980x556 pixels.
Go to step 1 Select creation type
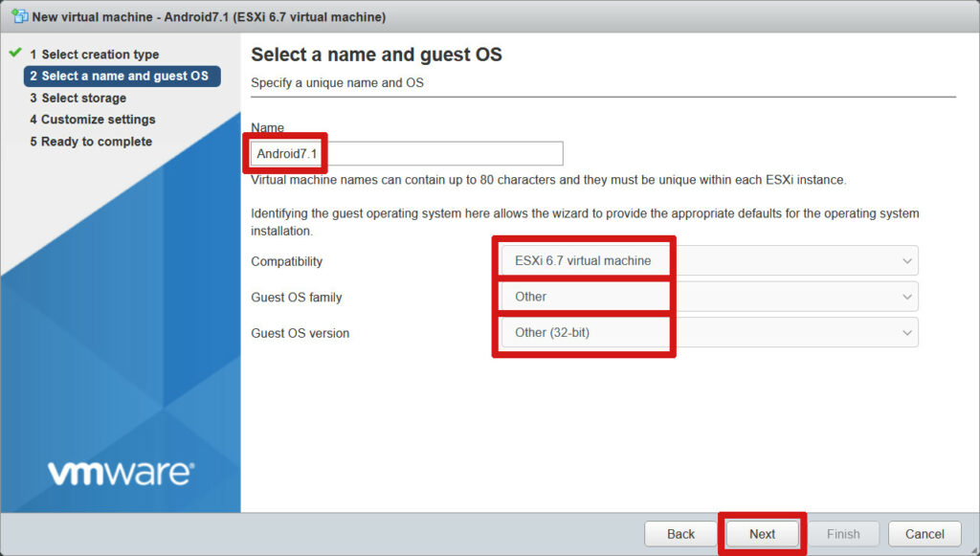pos(95,55)
